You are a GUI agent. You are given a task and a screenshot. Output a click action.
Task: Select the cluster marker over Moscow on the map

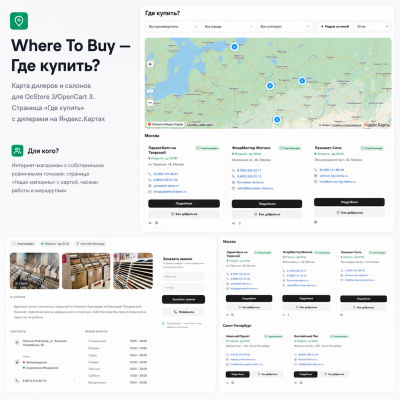pyautogui.click(x=270, y=86)
